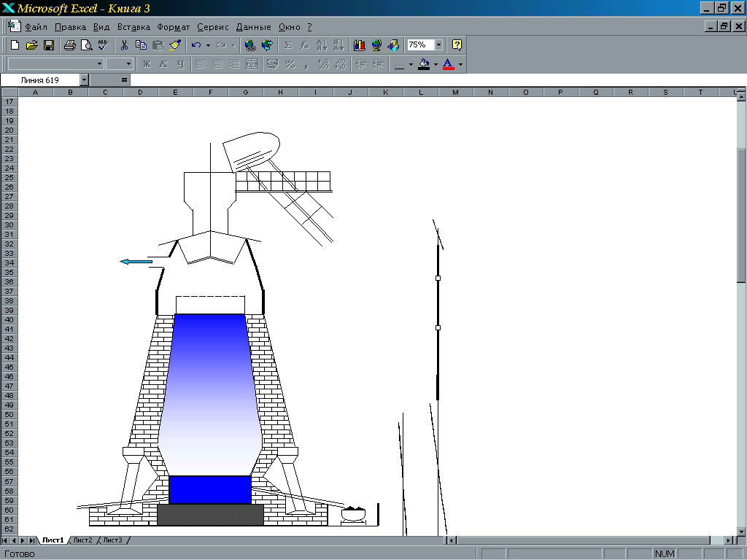Launch the Chart Wizard icon

(x=360, y=45)
